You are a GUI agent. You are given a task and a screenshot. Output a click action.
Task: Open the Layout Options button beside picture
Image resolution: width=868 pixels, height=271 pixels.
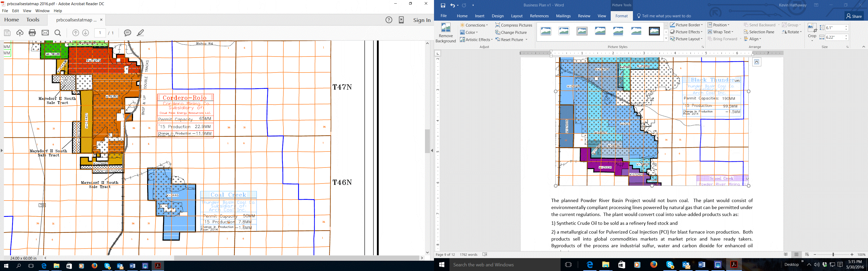pos(756,62)
